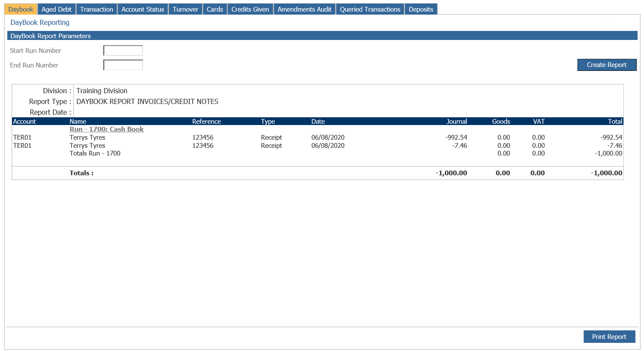The width and height of the screenshot is (644, 351).
Task: Click the Print Report button
Action: click(x=609, y=336)
